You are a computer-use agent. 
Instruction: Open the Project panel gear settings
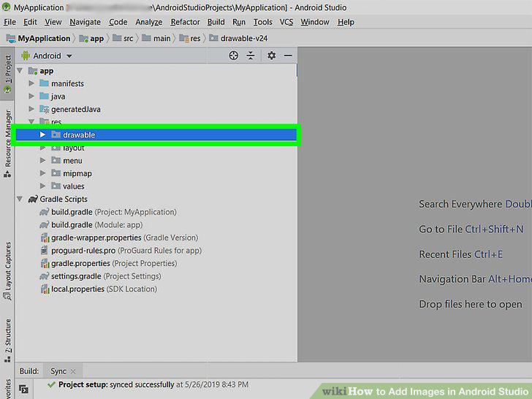click(x=271, y=56)
